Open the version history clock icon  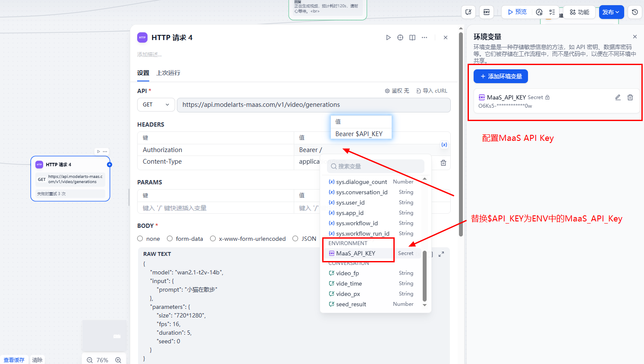[x=635, y=12]
